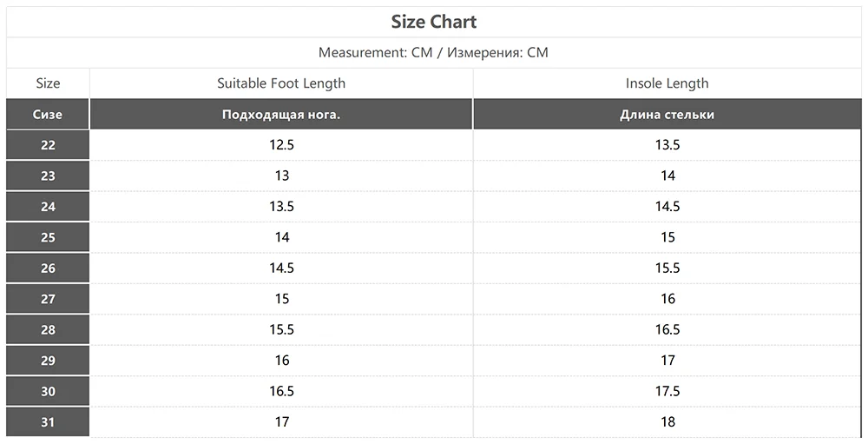The width and height of the screenshot is (868, 444).
Task: Click the Size Chart title
Action: click(433, 22)
